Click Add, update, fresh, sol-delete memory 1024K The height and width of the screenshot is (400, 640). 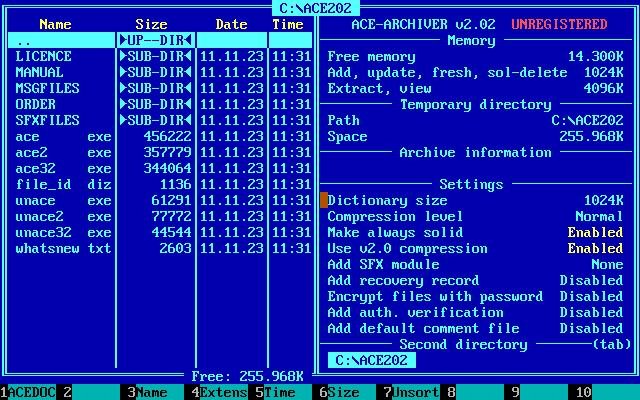(604, 72)
